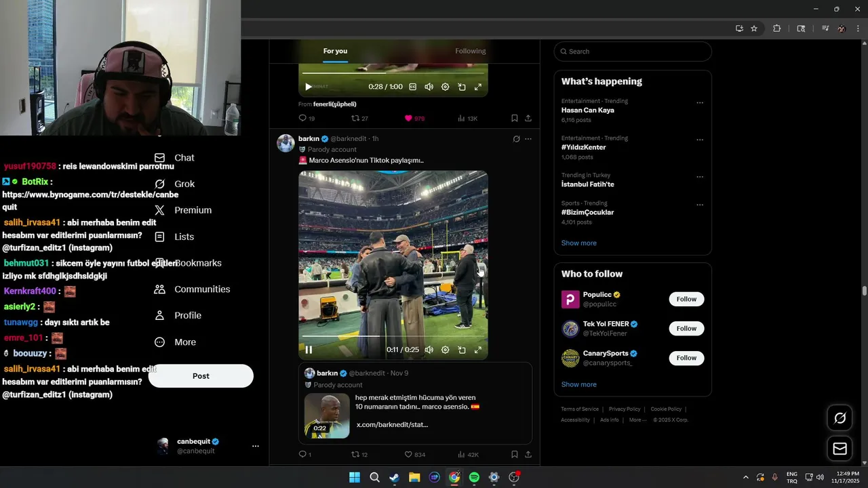Screen dimensions: 868x488
Task: Play the top video at 0:28
Action: (x=309, y=87)
